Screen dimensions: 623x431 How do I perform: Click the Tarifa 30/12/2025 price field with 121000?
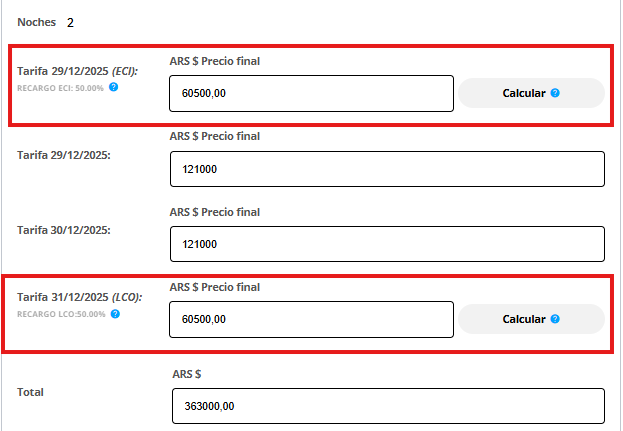tap(388, 244)
